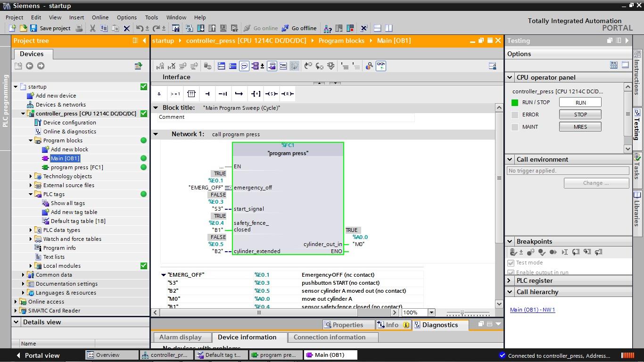Toggle the Test mode checkbox
The image size is (644, 362).
click(x=511, y=263)
